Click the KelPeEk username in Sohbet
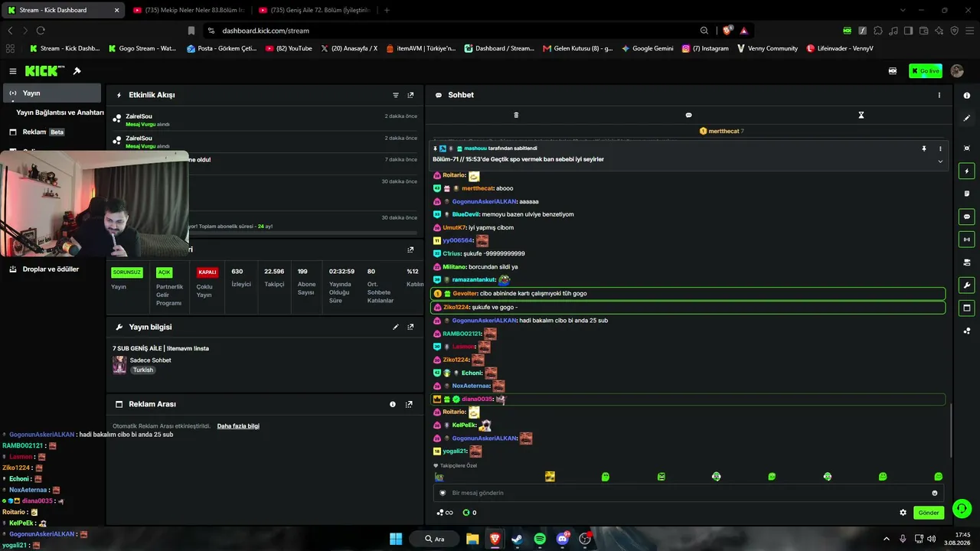This screenshot has height=551, width=980. (465, 425)
